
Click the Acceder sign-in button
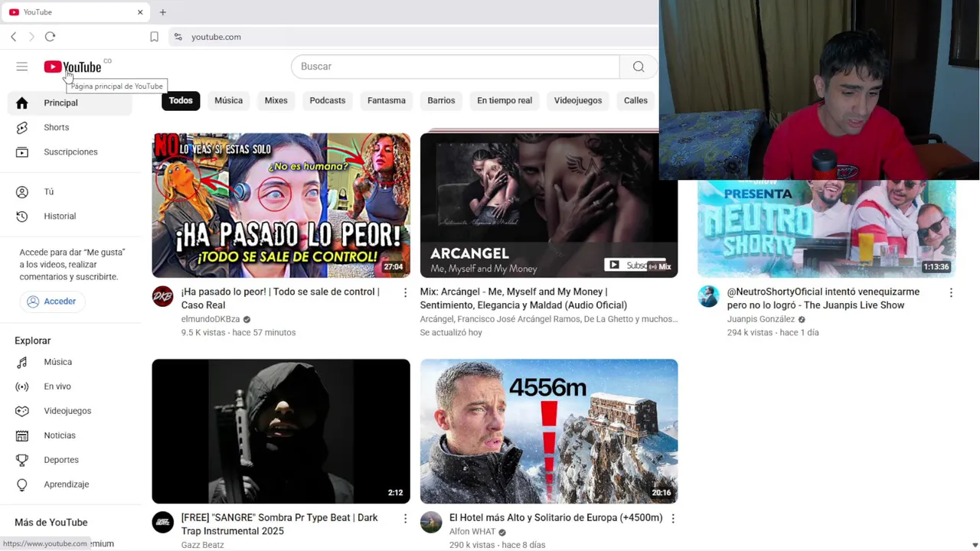point(52,302)
